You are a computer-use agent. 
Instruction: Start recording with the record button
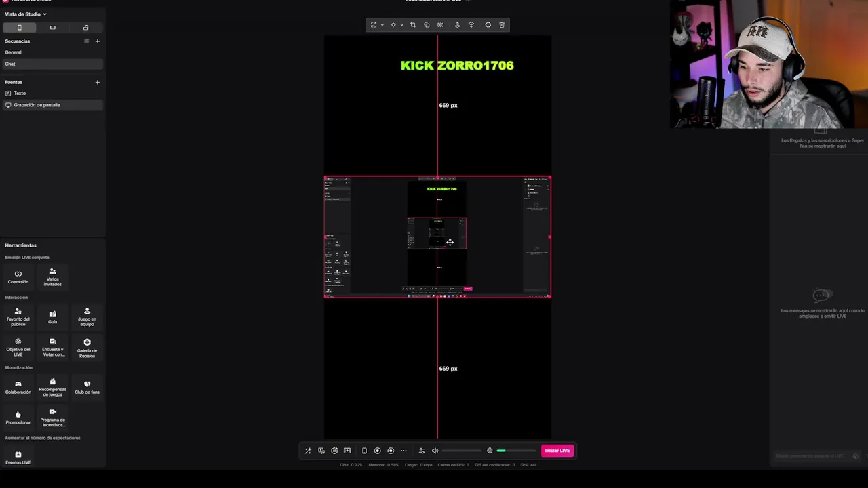[x=378, y=451]
